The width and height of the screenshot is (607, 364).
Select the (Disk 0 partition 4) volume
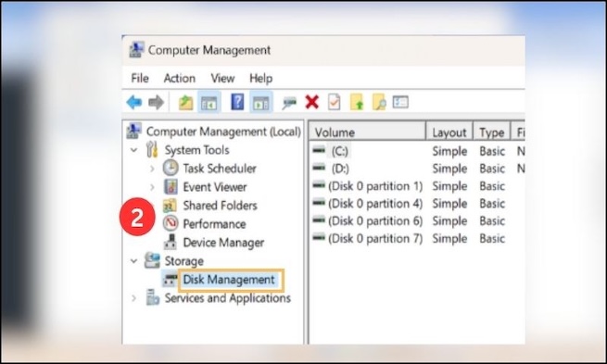[x=375, y=204]
